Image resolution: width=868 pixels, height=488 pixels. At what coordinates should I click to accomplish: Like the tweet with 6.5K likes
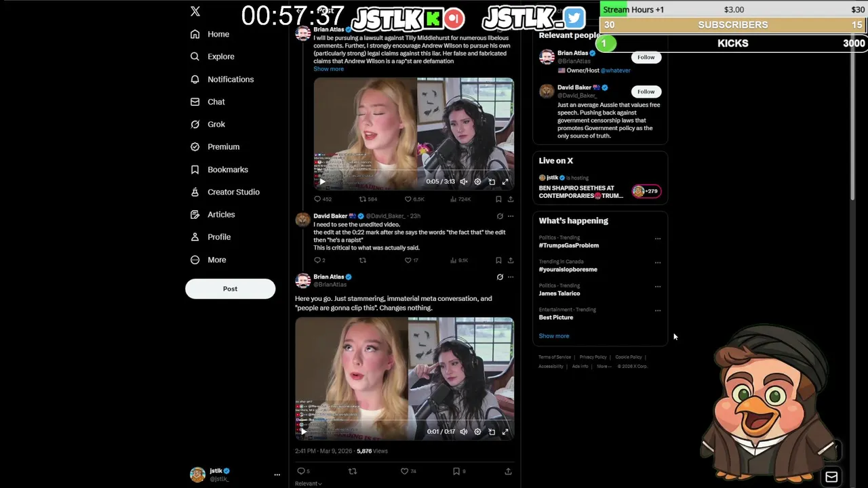[x=414, y=199]
